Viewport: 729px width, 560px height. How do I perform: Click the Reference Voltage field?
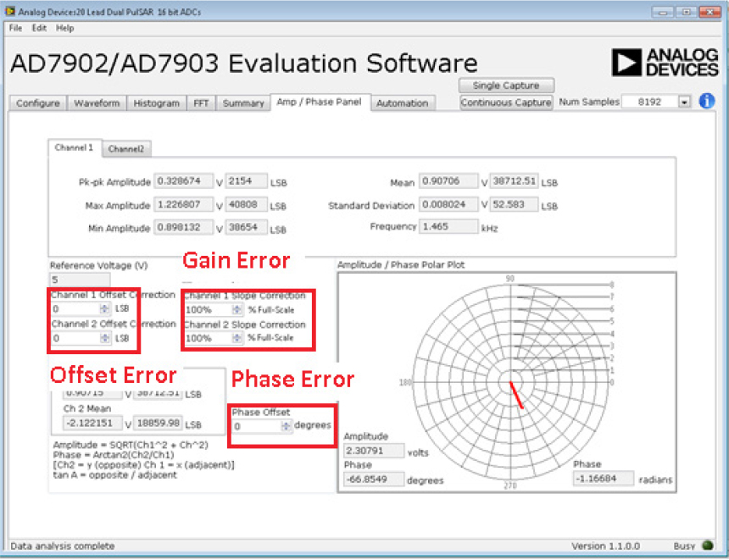point(80,280)
